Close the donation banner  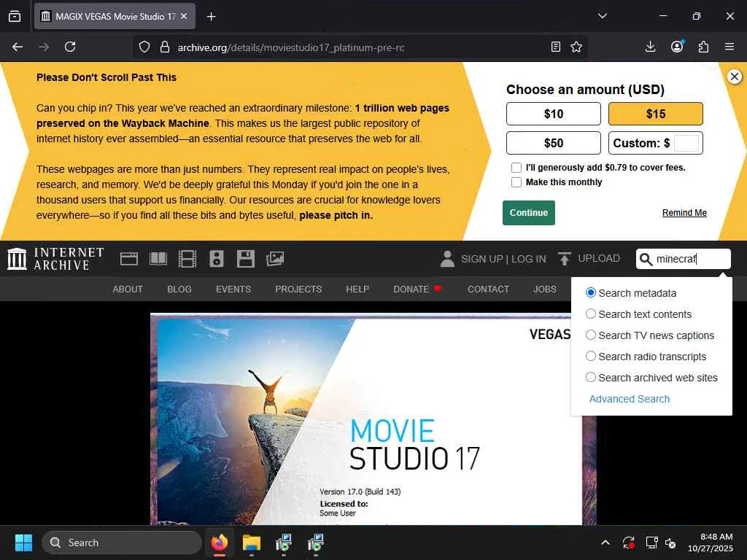click(x=735, y=76)
